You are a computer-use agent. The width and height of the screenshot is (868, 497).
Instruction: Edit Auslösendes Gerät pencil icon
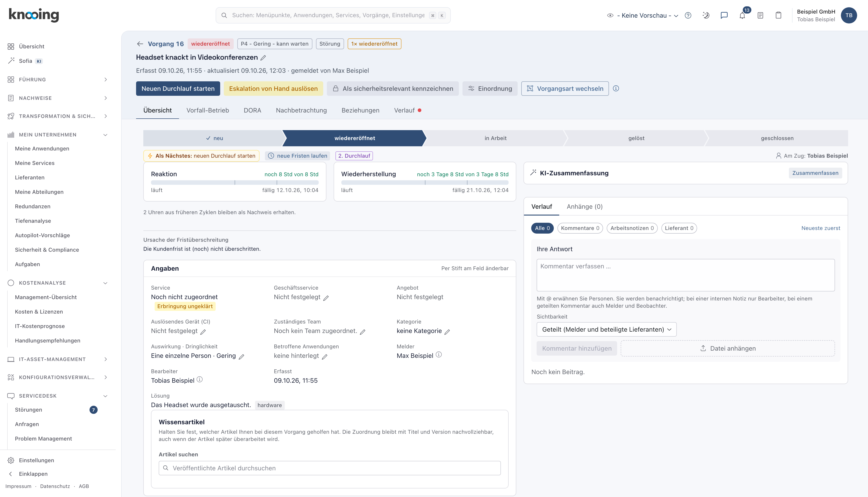coord(203,332)
